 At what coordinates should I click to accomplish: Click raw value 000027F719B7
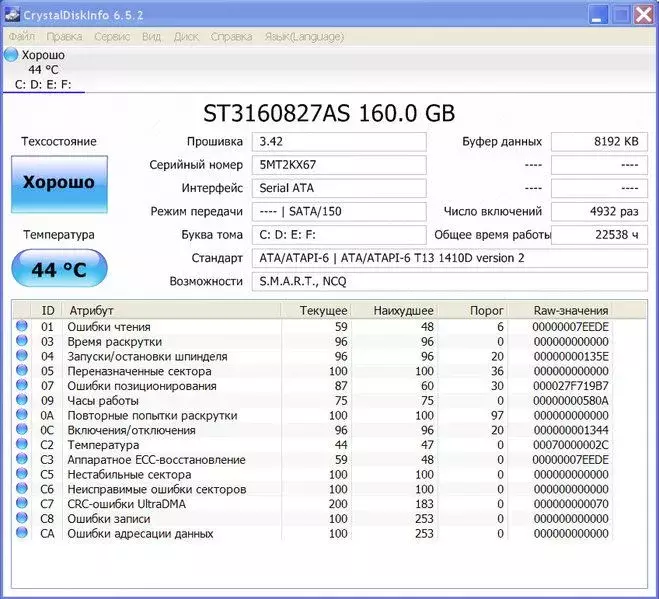(571, 386)
